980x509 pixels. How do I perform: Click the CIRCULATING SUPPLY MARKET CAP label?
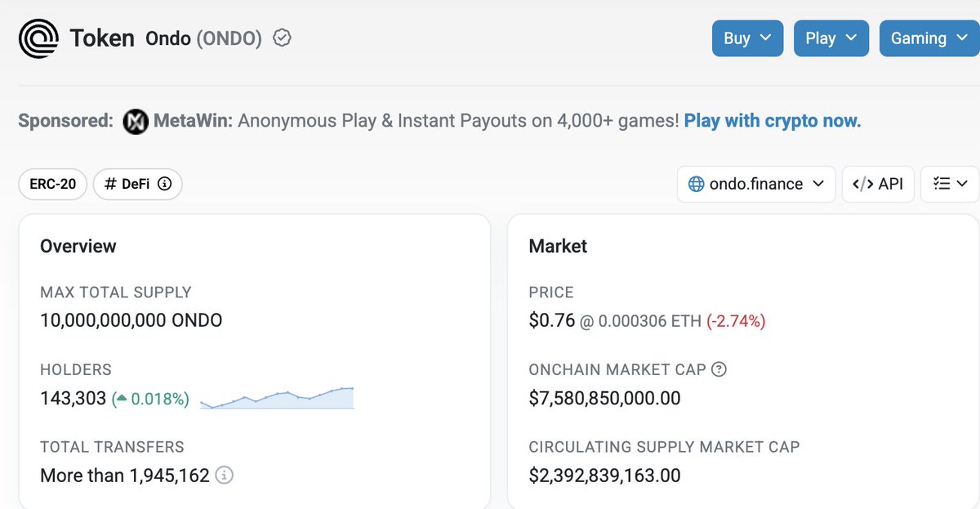coord(665,447)
